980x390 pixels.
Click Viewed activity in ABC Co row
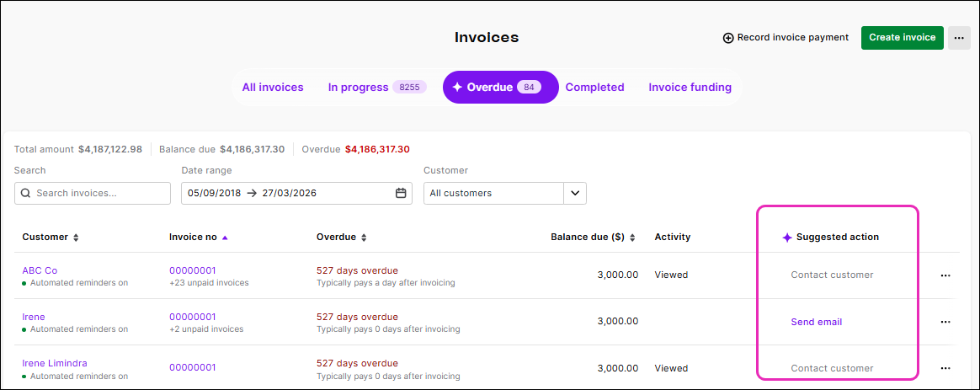(x=671, y=275)
